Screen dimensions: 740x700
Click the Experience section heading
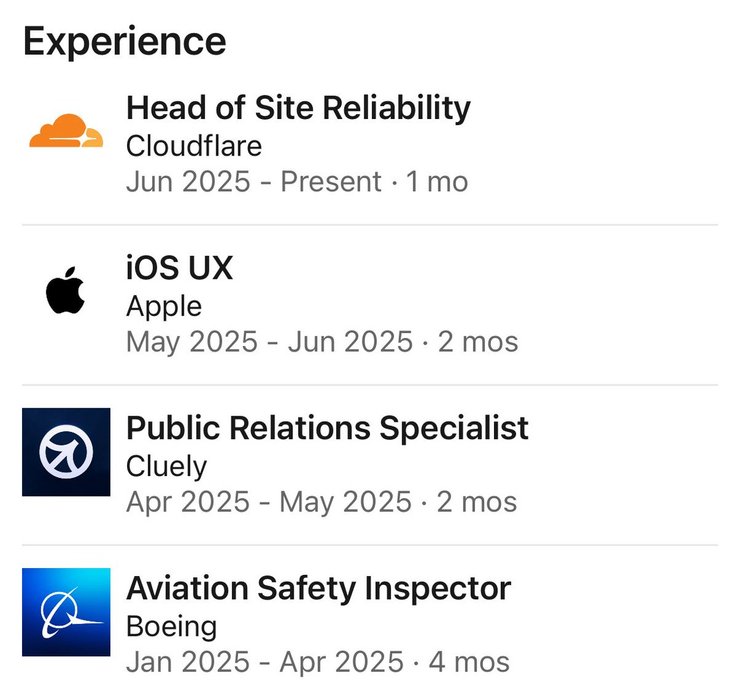coord(125,42)
